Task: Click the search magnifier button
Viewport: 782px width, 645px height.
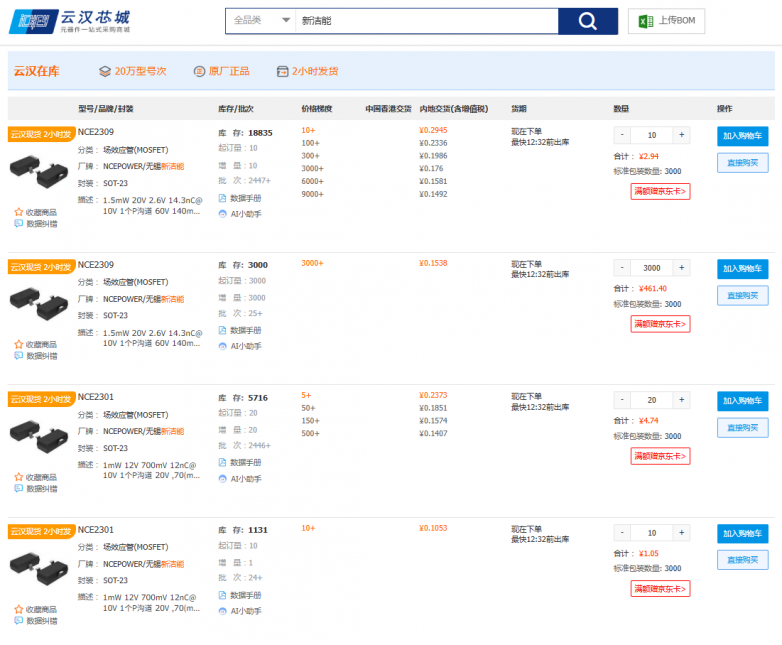Action: click(587, 21)
